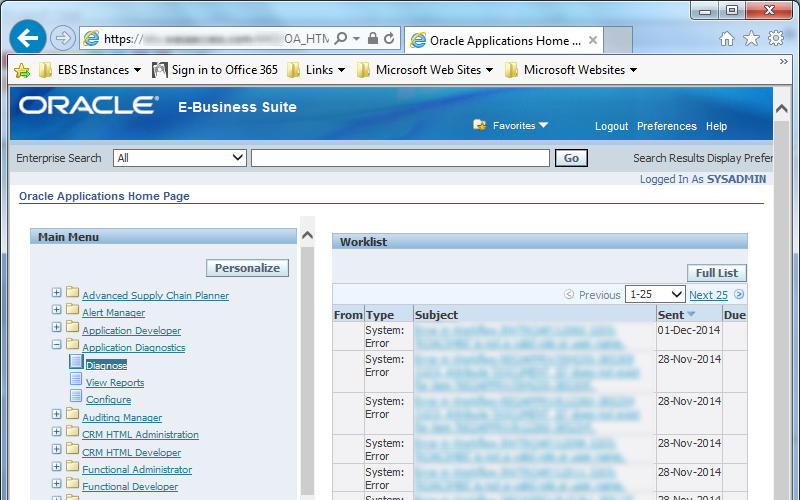
Task: Expand the Alert Manager node
Action: point(57,310)
